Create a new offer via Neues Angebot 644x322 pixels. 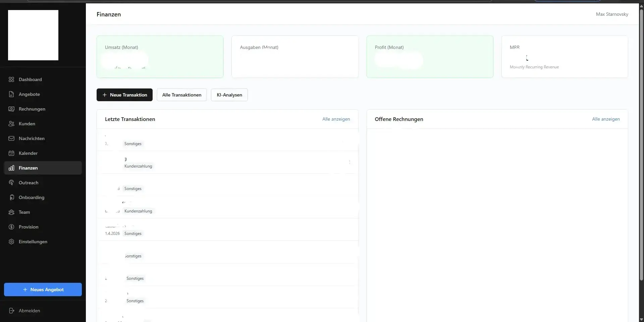click(43, 289)
